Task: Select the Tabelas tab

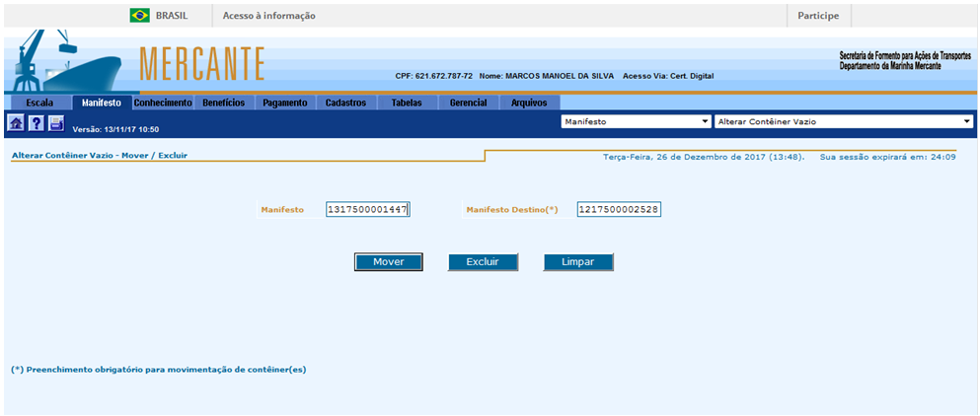Action: coord(407,103)
